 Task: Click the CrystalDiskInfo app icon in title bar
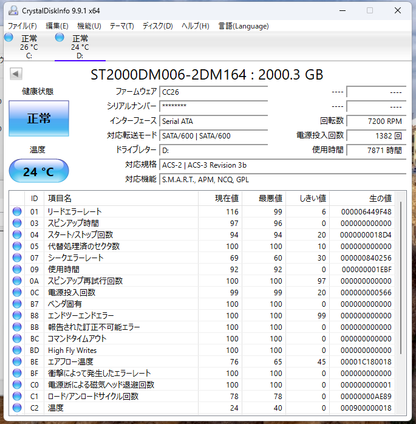click(13, 10)
